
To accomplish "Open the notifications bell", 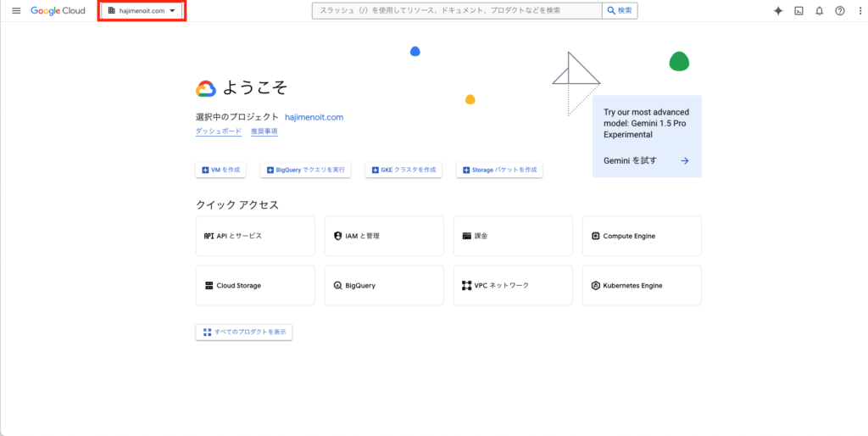I will tap(820, 10).
